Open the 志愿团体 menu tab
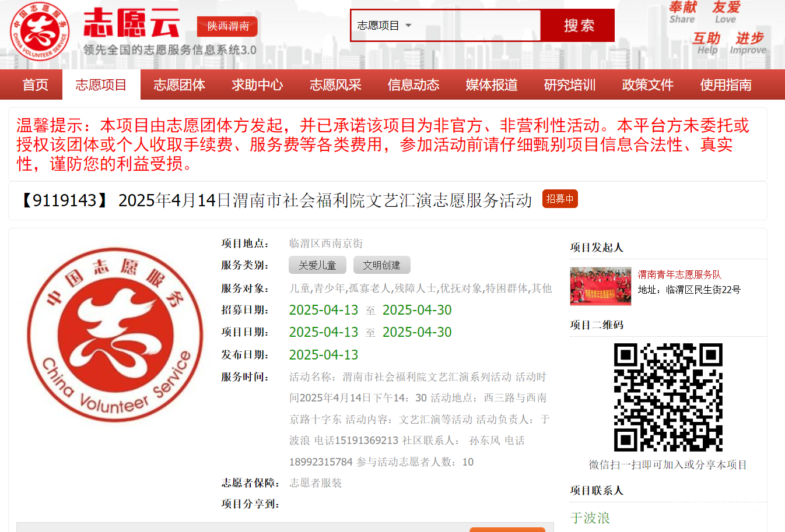Screen dimensions: 785x532 tap(179, 85)
